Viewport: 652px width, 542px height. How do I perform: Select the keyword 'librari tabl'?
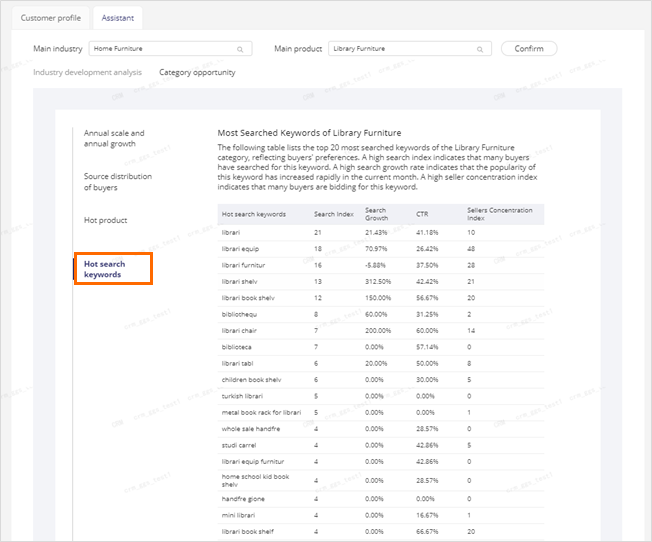237,363
